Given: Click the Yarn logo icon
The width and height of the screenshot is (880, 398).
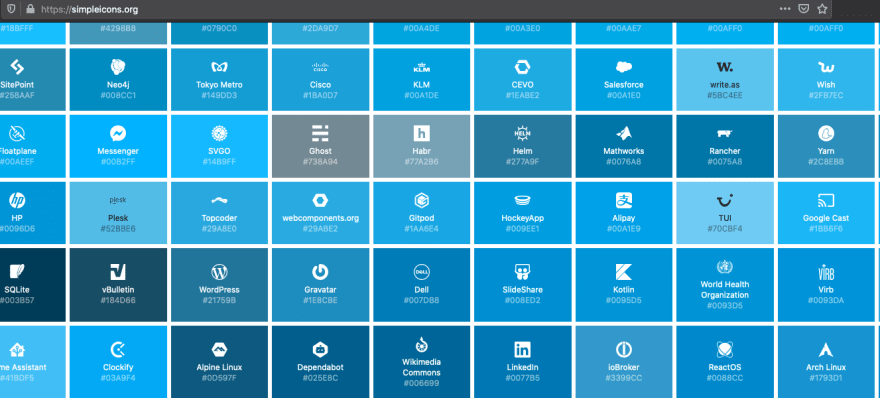Looking at the screenshot, I should pos(826,133).
